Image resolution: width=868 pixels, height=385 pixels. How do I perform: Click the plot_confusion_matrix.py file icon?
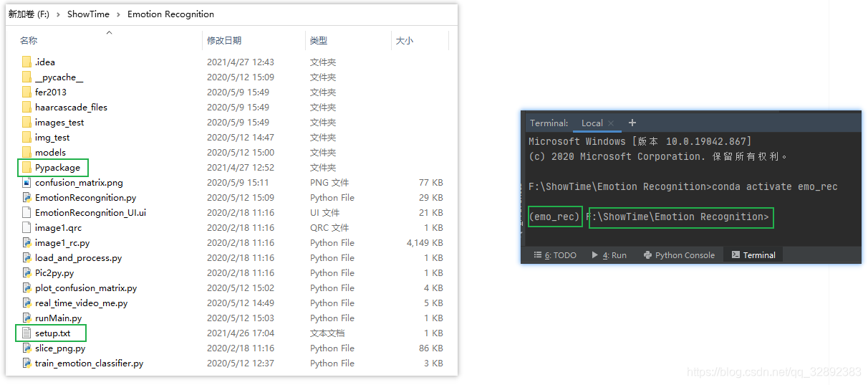pos(26,287)
